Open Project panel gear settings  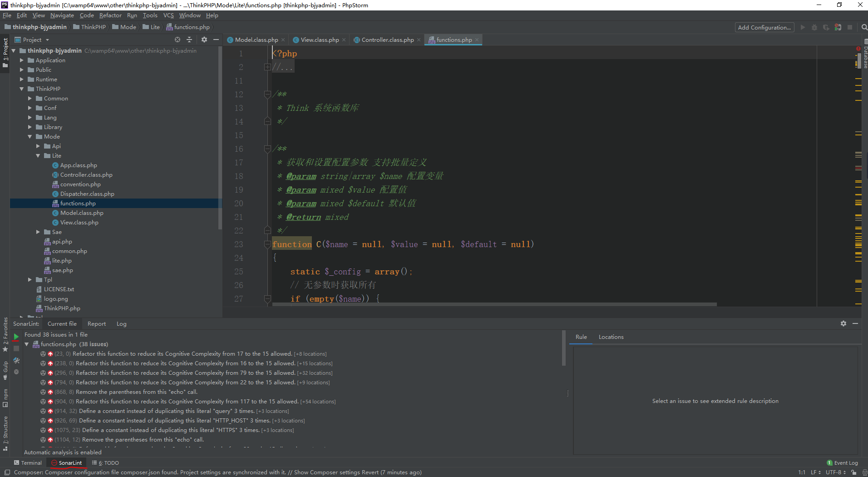[x=204, y=40]
